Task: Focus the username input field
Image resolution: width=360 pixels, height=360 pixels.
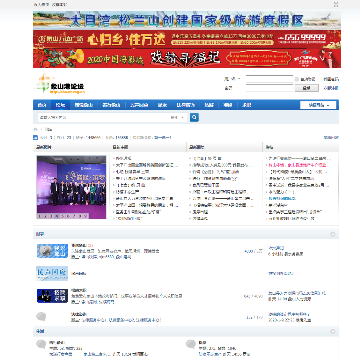Action: [x=269, y=79]
